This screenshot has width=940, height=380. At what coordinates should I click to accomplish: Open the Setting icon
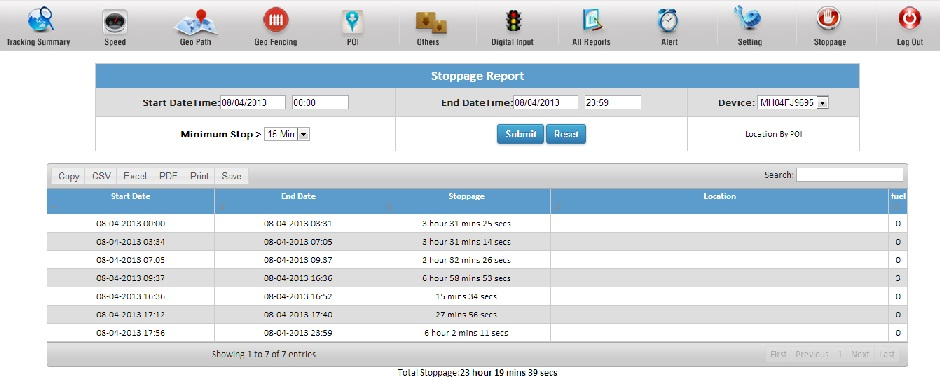click(748, 19)
